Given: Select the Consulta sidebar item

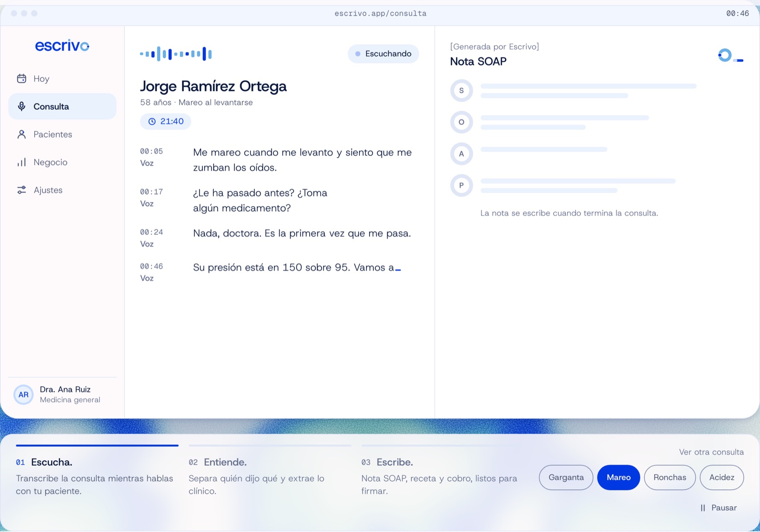Looking at the screenshot, I should pyautogui.click(x=62, y=106).
